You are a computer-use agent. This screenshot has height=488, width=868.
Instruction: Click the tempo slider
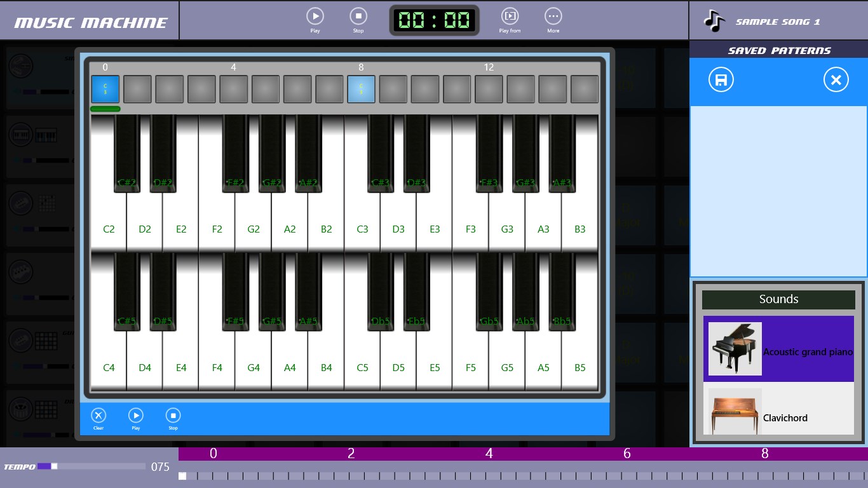point(91,466)
